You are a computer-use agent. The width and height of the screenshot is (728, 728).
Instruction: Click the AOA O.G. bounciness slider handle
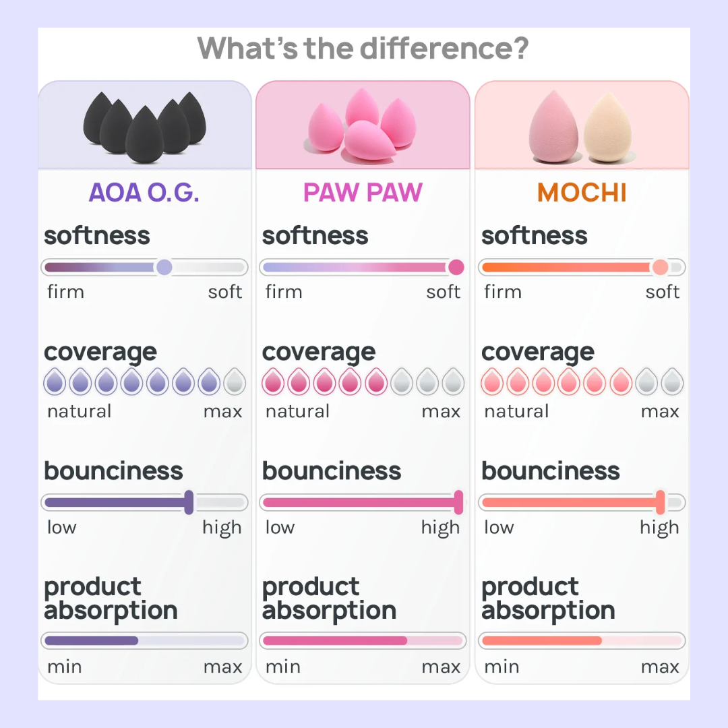point(189,502)
